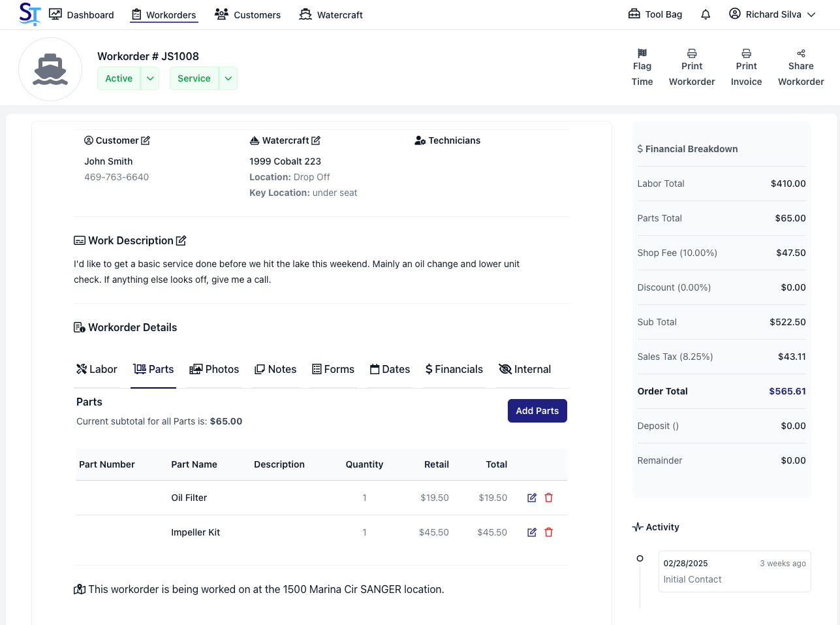Edit the work description

(181, 240)
